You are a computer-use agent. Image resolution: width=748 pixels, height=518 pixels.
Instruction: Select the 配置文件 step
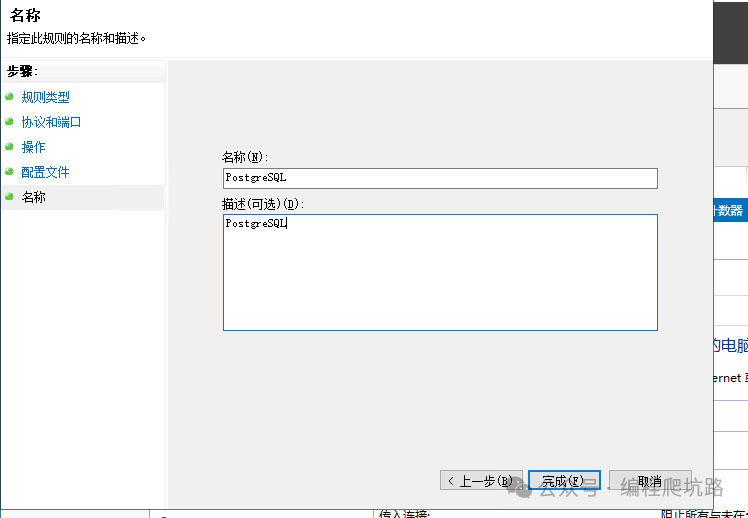(46, 172)
